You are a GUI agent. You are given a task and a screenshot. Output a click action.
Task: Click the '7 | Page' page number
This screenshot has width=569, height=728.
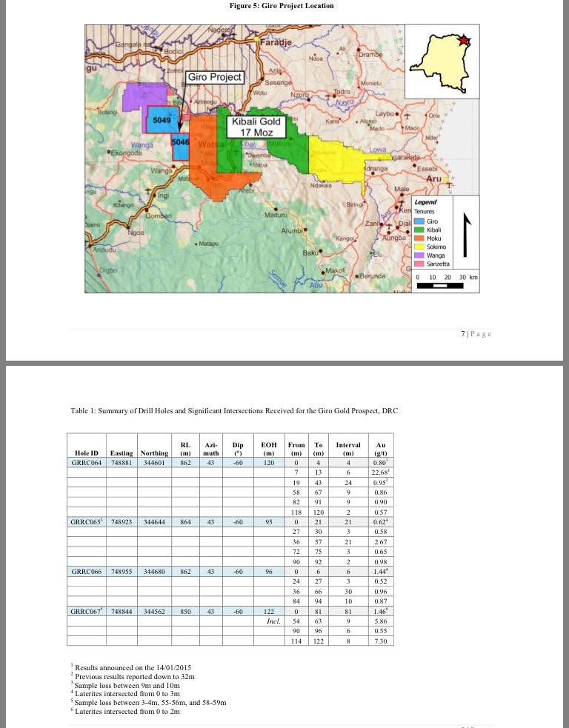[476, 334]
